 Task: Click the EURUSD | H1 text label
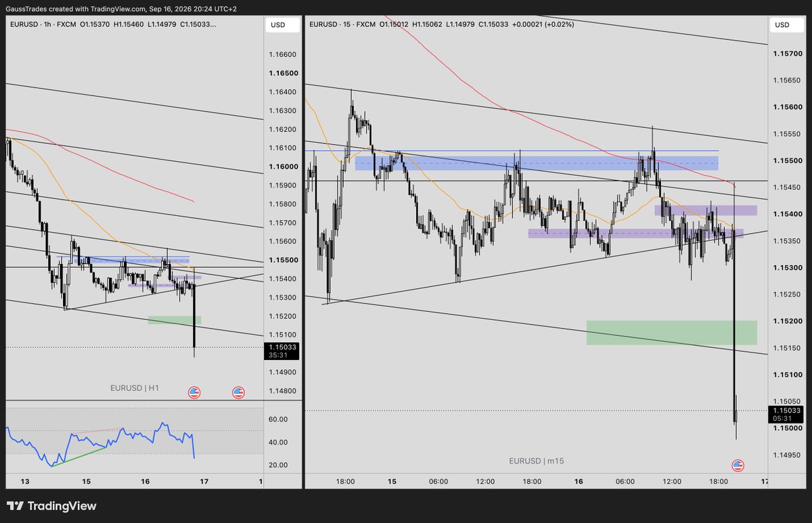(135, 388)
